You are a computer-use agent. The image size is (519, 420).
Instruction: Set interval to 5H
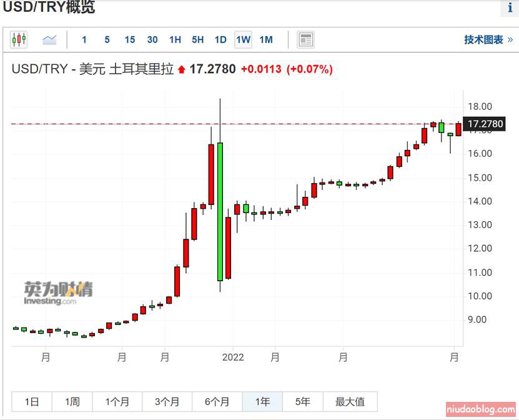(x=197, y=40)
